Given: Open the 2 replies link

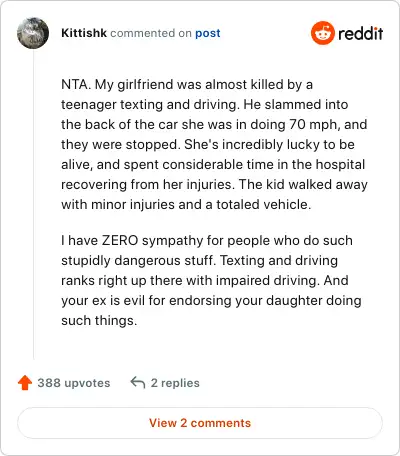Looking at the screenshot, I should [175, 383].
